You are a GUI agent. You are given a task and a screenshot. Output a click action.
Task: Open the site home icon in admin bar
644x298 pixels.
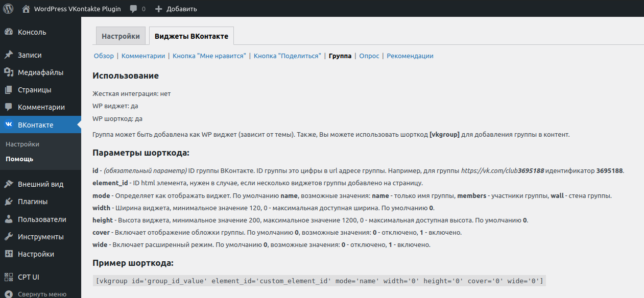coord(27,9)
